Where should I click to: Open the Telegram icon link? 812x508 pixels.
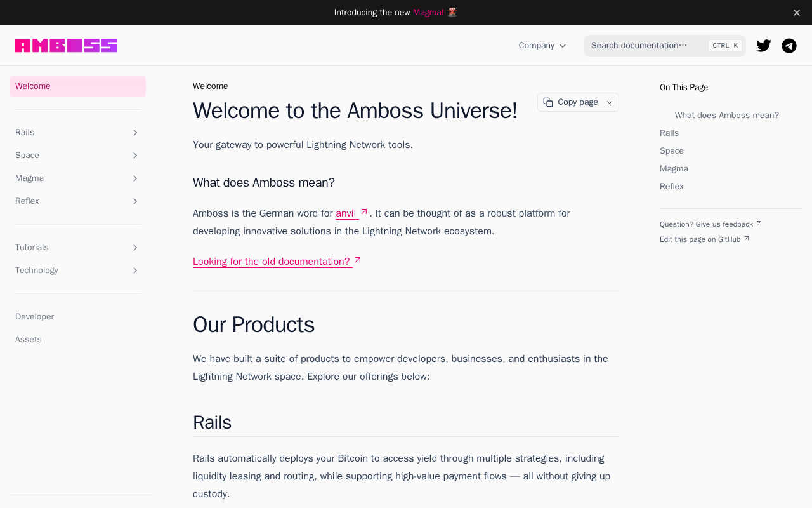[x=789, y=46]
